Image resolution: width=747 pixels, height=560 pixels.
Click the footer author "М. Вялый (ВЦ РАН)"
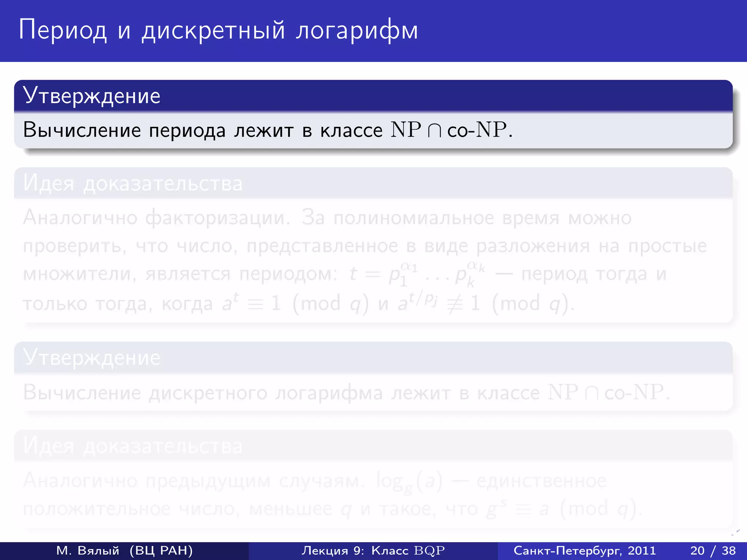point(124,551)
